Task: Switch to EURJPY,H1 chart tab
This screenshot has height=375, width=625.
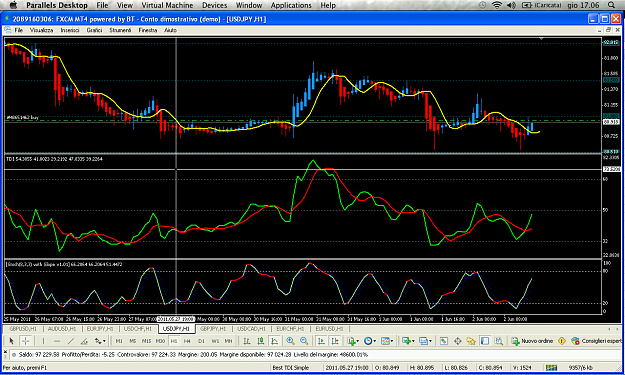Action: coord(100,329)
